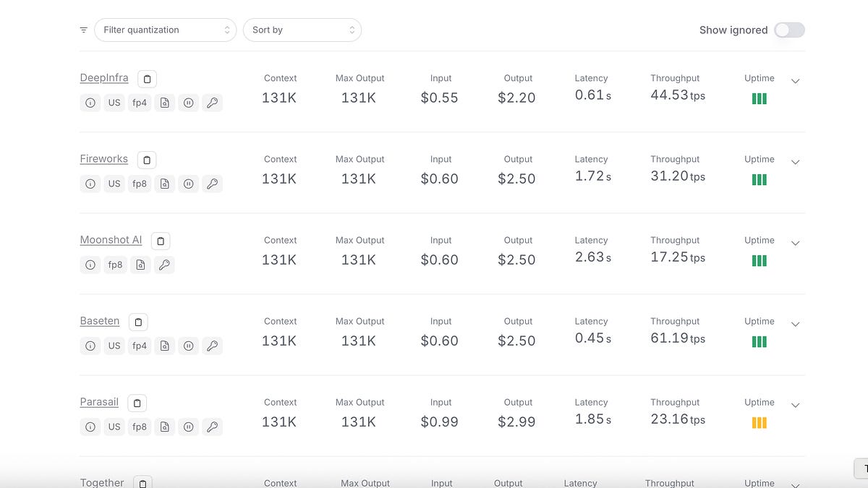This screenshot has height=488, width=868.
Task: Click Fireworks' fp8 quantization tag
Action: tap(140, 184)
